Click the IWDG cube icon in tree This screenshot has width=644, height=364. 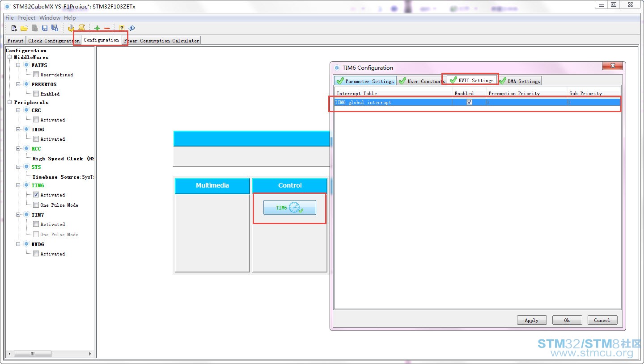(x=26, y=130)
